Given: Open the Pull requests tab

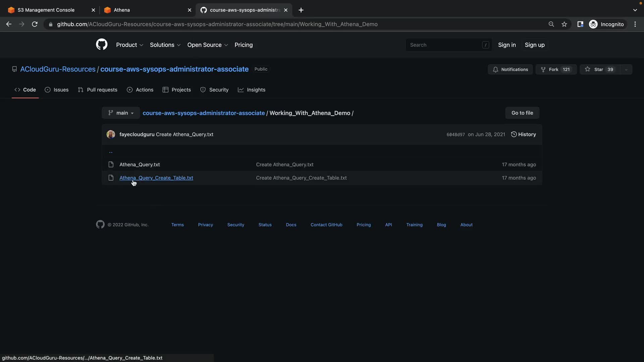Looking at the screenshot, I should tap(98, 90).
